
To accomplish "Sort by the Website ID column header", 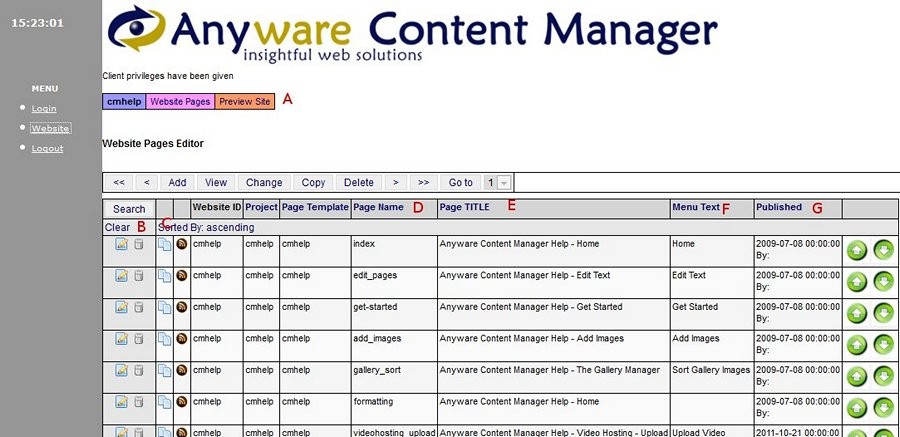I will pyautogui.click(x=217, y=207).
